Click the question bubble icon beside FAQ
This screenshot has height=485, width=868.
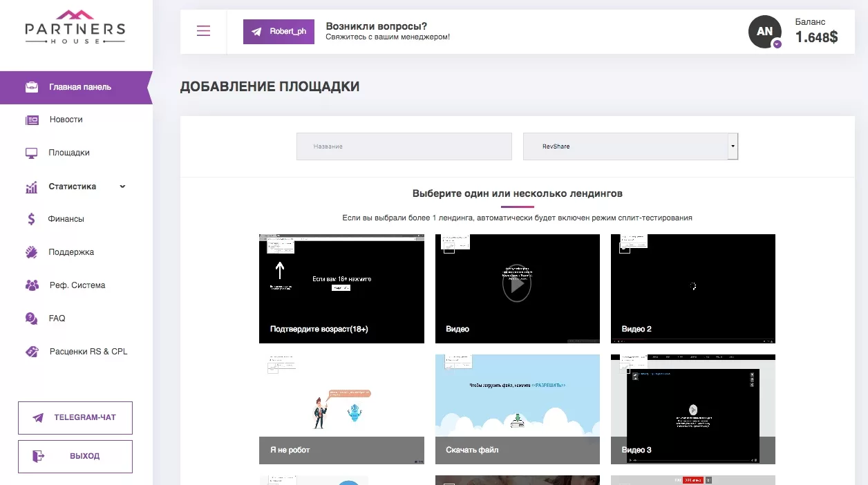pyautogui.click(x=32, y=318)
